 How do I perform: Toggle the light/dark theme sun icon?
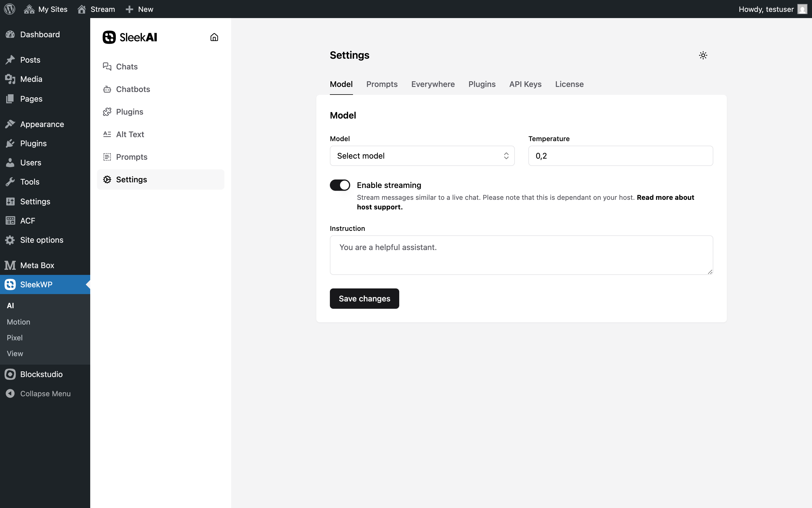703,55
